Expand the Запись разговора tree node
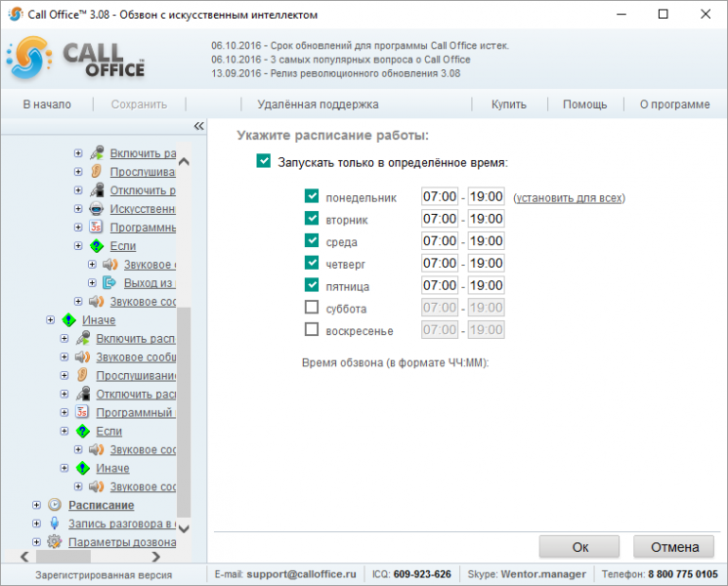This screenshot has width=728, height=586. pyautogui.click(x=36, y=523)
